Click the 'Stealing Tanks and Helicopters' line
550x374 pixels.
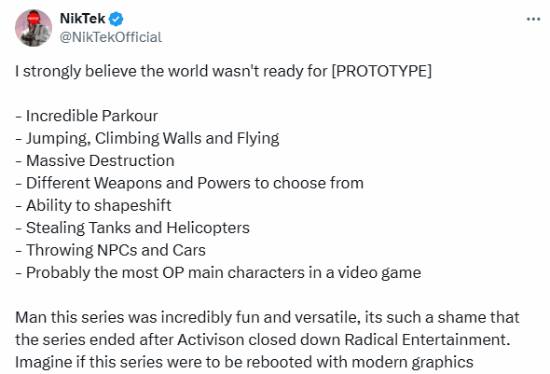(x=133, y=228)
